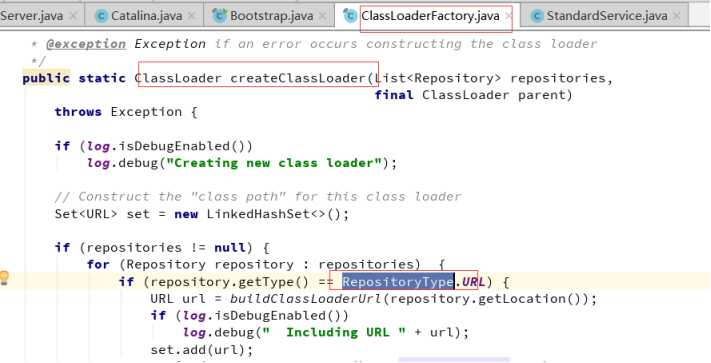Click the 'public static' modifiers
711x363 pixels.
tap(74, 78)
